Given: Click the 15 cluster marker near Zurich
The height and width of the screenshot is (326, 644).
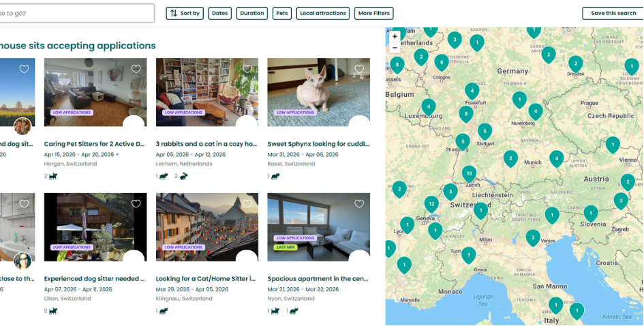Looking at the screenshot, I should click(x=469, y=173).
